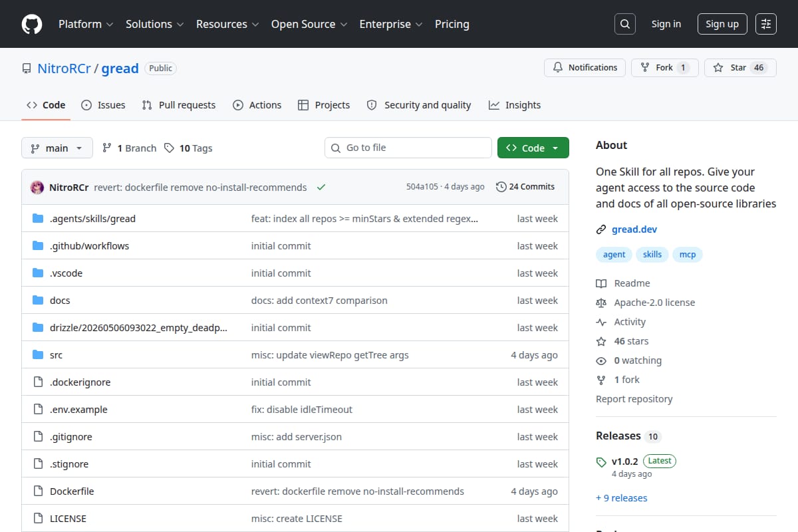
Task: Click the eye icon beside 0 watching
Action: tap(601, 360)
